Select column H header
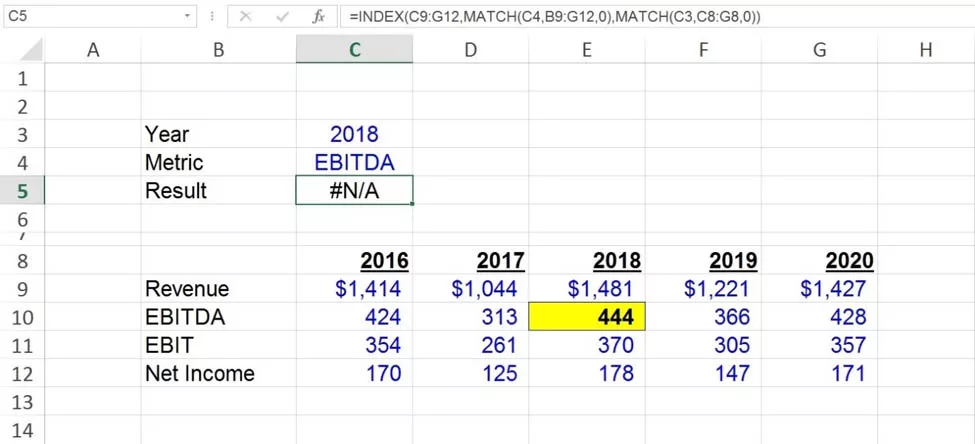975x444 pixels. tap(925, 49)
